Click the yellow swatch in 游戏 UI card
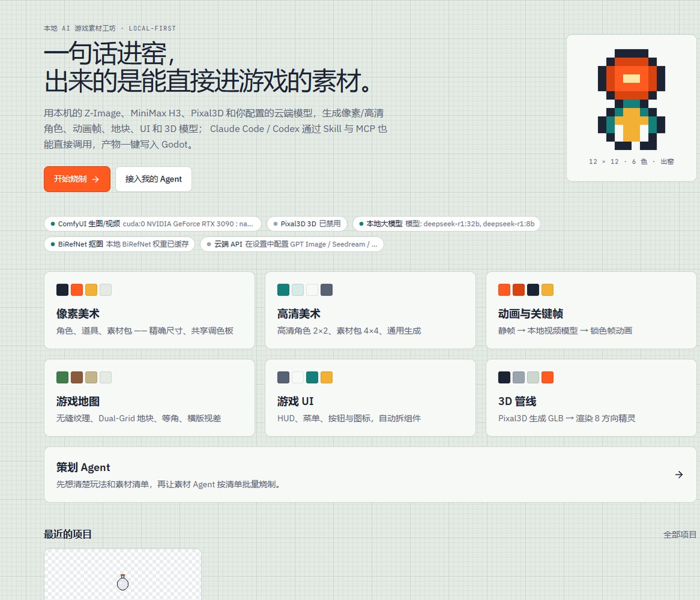This screenshot has height=600, width=700. point(326,377)
